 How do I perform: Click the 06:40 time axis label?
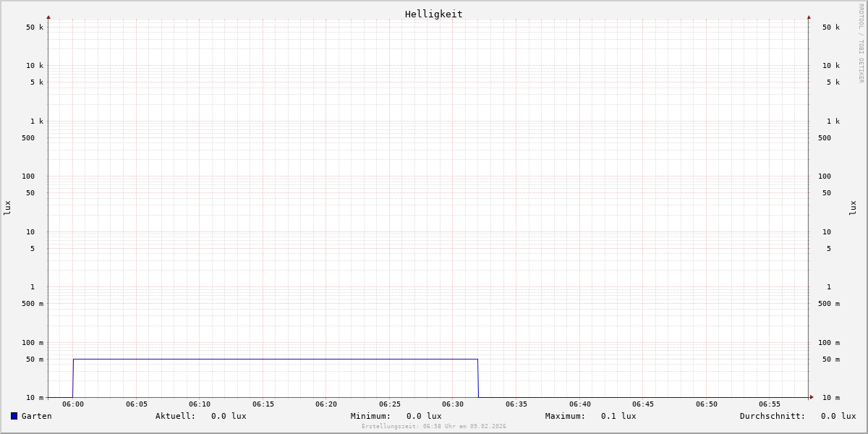[580, 404]
